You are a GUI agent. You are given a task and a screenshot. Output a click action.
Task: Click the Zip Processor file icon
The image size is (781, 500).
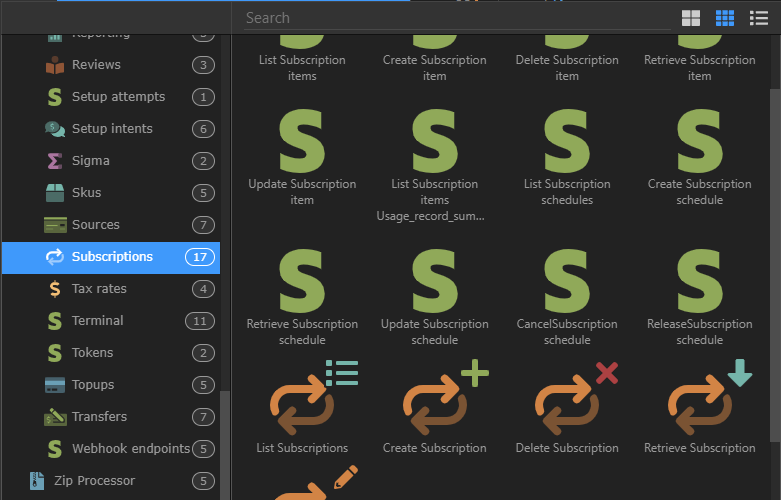pyautogui.click(x=37, y=481)
